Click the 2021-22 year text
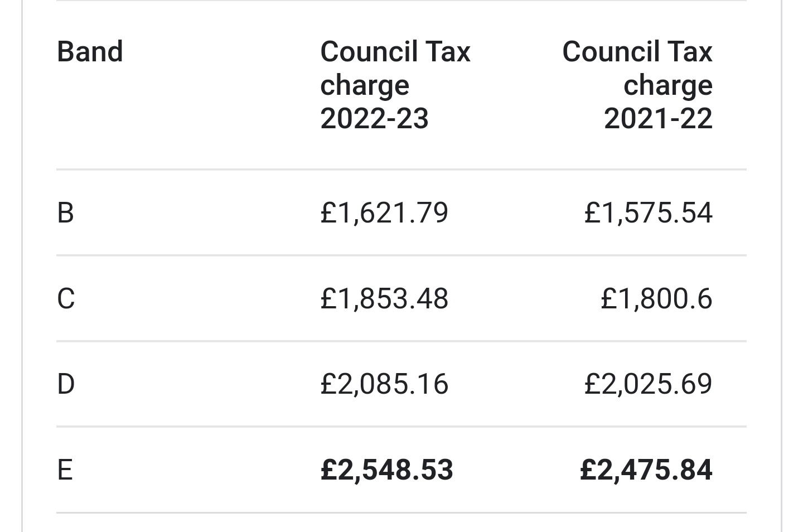The image size is (803, 532). click(x=659, y=119)
